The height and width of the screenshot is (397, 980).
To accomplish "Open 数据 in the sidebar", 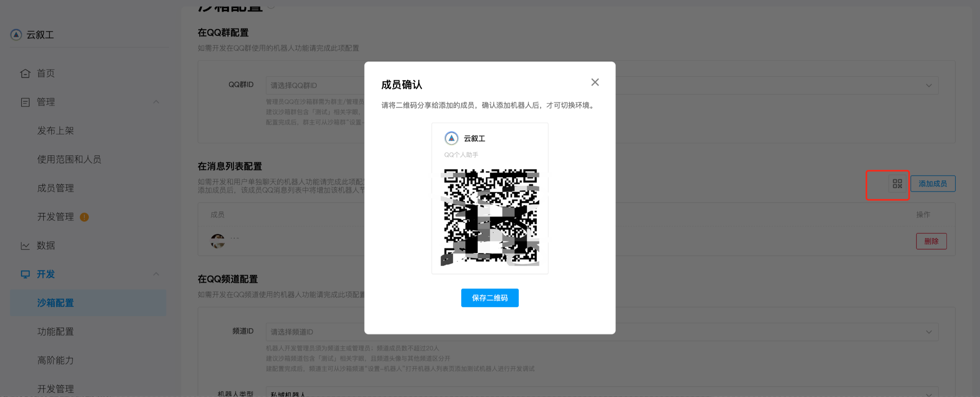I will click(x=46, y=246).
